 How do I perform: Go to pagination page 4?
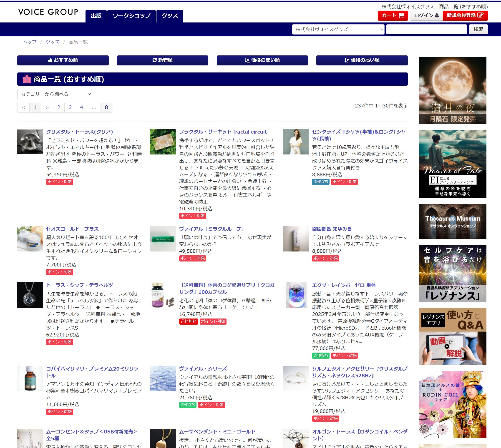pyautogui.click(x=82, y=107)
